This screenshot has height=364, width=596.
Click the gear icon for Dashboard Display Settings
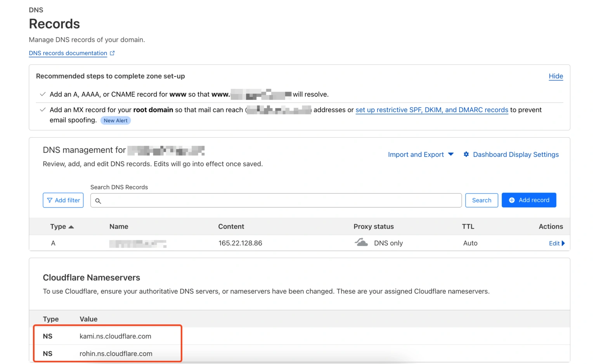(x=466, y=154)
